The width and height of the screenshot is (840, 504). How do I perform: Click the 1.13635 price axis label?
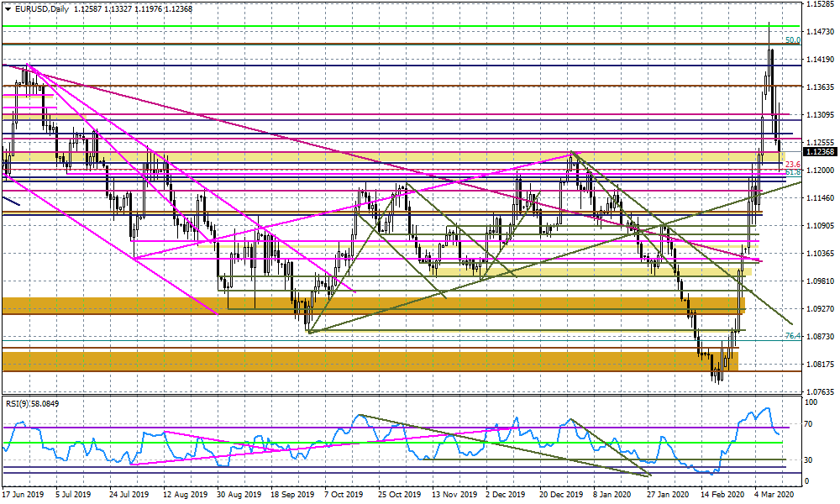(820, 87)
